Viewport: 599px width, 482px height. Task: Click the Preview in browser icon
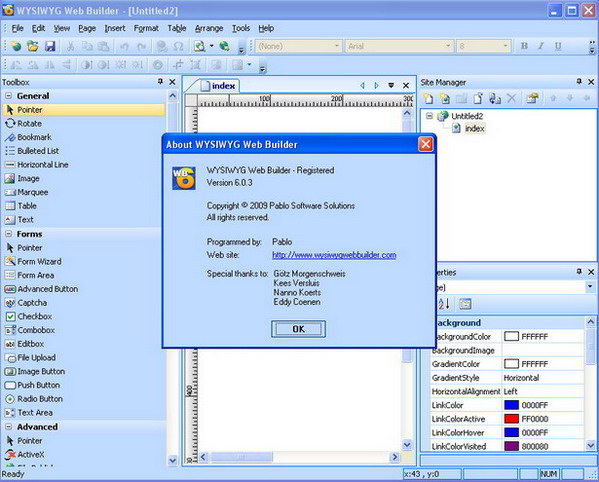tap(199, 46)
